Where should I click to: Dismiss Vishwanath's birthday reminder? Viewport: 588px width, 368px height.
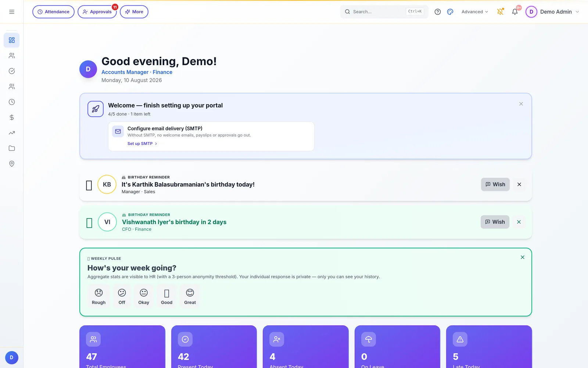[x=519, y=222]
